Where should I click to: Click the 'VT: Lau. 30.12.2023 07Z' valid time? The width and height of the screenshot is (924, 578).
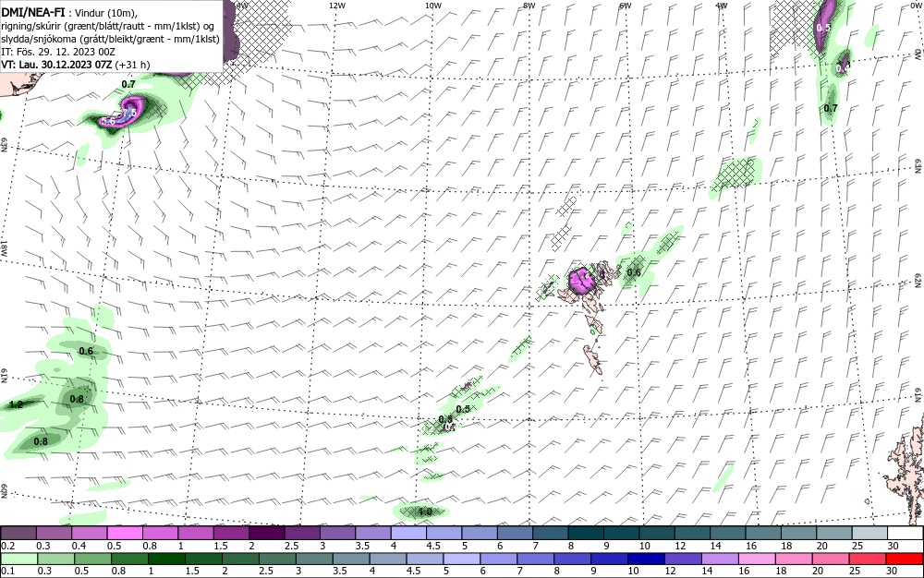pyautogui.click(x=56, y=64)
